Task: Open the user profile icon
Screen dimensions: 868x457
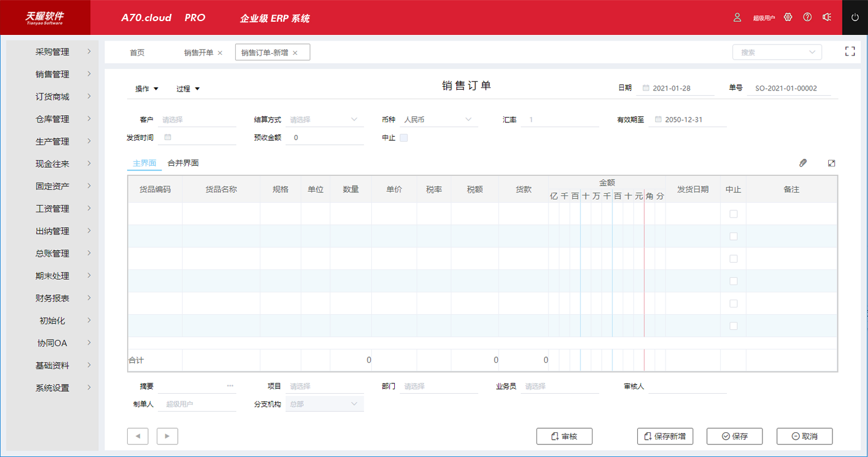Action: (x=737, y=17)
